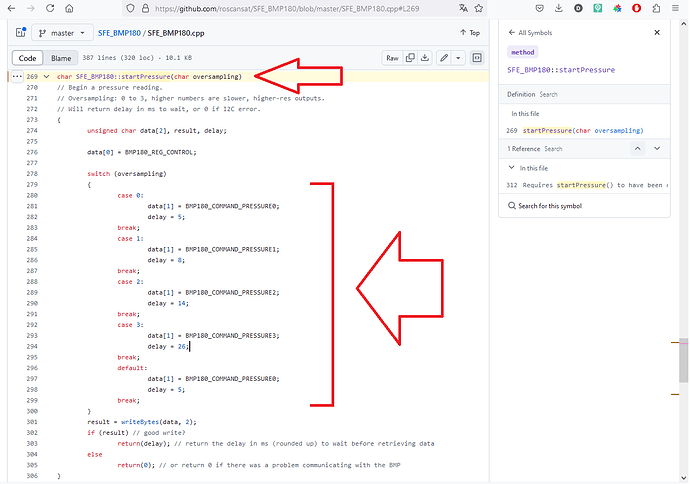Search for the definition in the symbols panel

click(x=548, y=94)
